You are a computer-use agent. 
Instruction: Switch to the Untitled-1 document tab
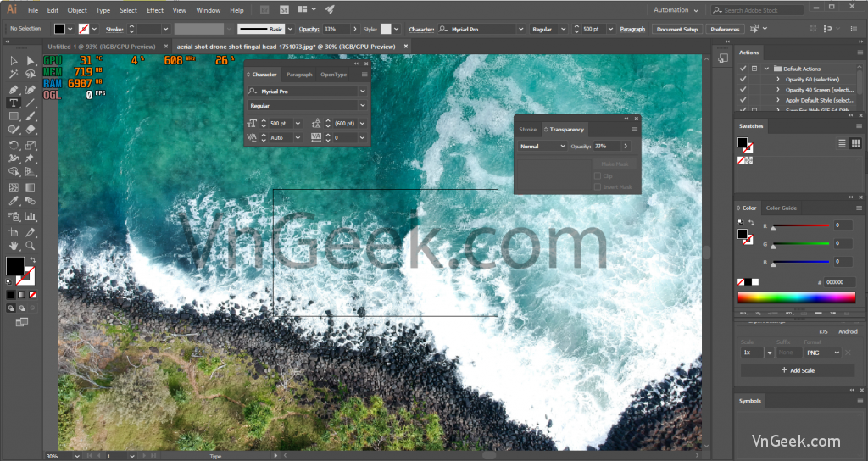click(x=102, y=47)
